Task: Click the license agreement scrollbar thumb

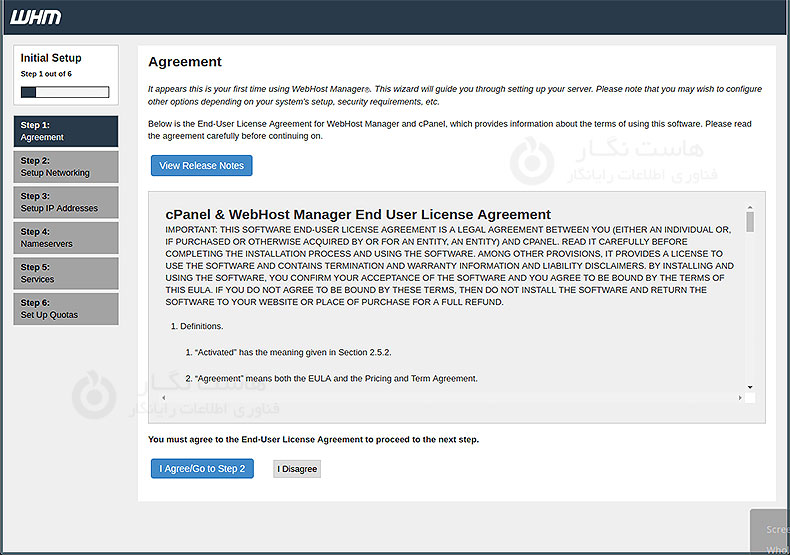Action: coord(750,222)
